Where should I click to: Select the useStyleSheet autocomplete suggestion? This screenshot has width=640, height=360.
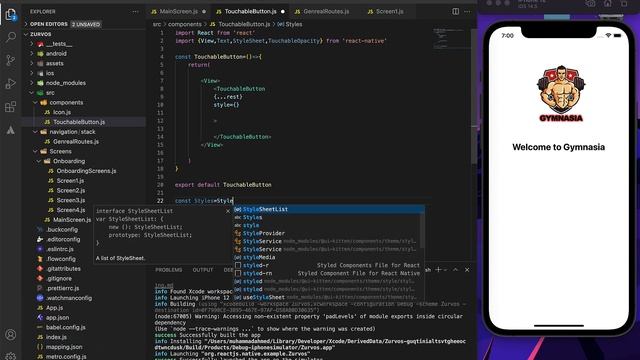328,298
